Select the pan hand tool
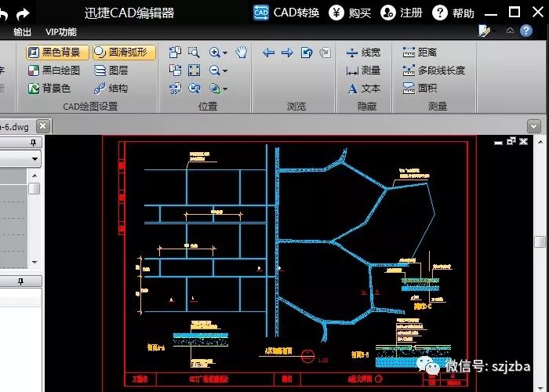Image resolution: width=549 pixels, height=392 pixels. [x=242, y=53]
